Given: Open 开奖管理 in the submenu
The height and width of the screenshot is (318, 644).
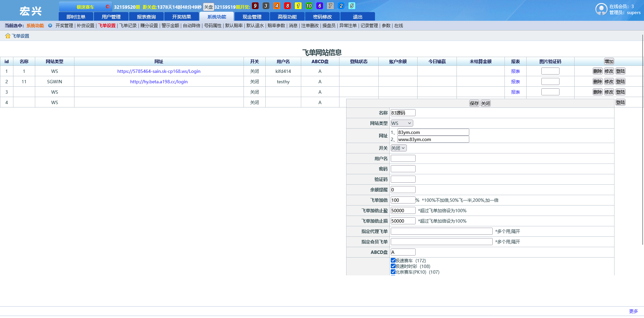Looking at the screenshot, I should 64,26.
